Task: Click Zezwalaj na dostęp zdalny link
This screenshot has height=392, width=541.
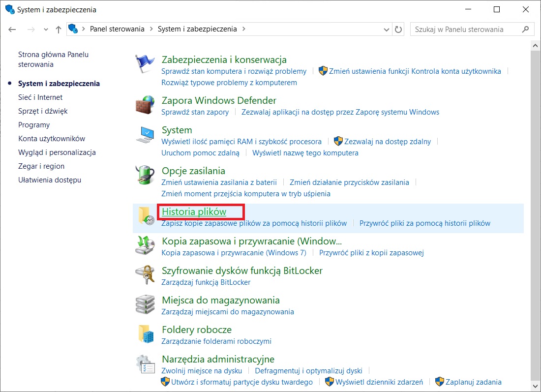Action: pyautogui.click(x=388, y=142)
